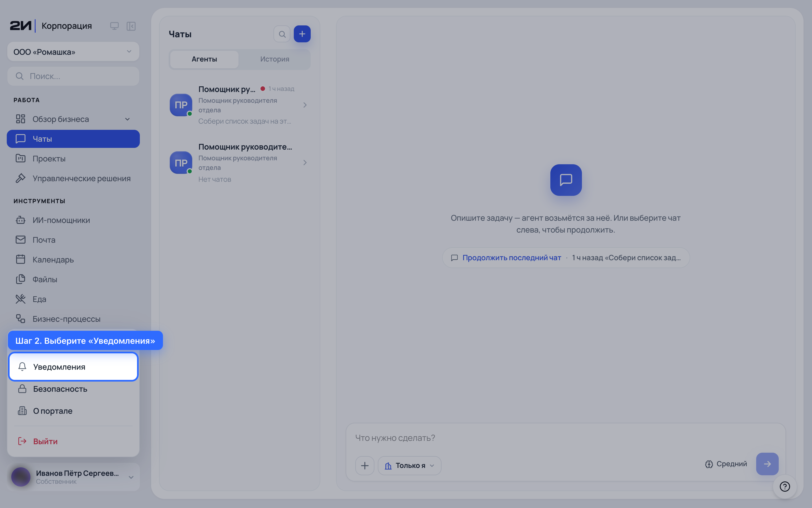Click the user avatar picture
This screenshot has width=812, height=508.
point(21,477)
